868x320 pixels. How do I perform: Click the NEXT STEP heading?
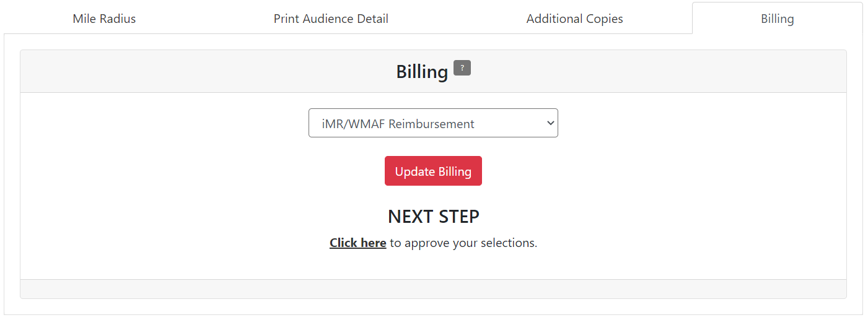tap(433, 217)
